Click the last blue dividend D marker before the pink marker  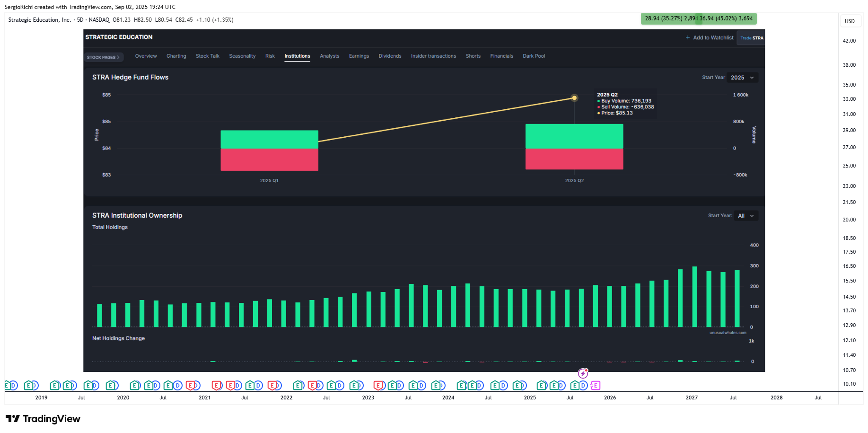[583, 386]
